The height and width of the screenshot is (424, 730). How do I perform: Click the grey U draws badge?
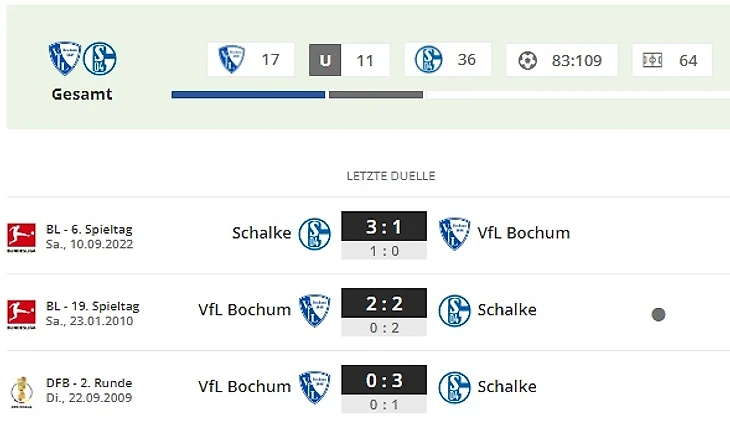[324, 60]
